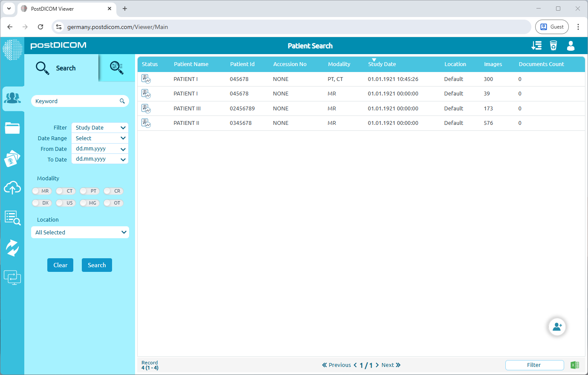This screenshot has height=375, width=588.
Task: Click the cloud upload icon in the sidebar
Action: (x=12, y=187)
